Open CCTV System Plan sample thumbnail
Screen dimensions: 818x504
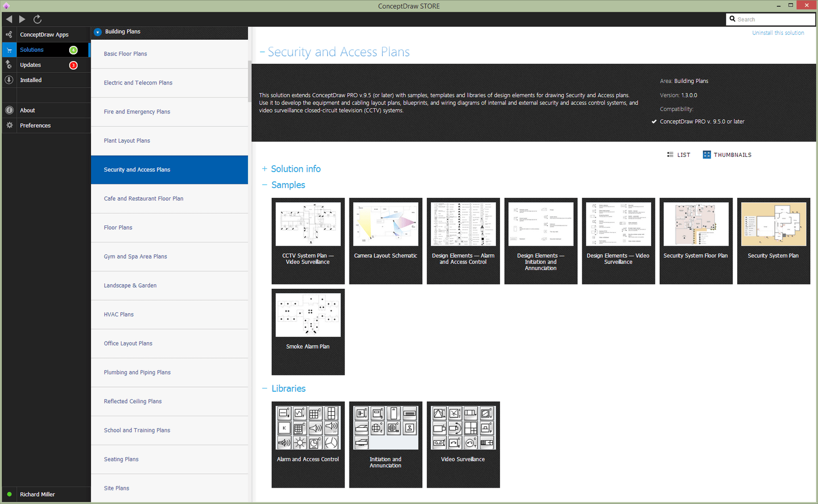(308, 241)
